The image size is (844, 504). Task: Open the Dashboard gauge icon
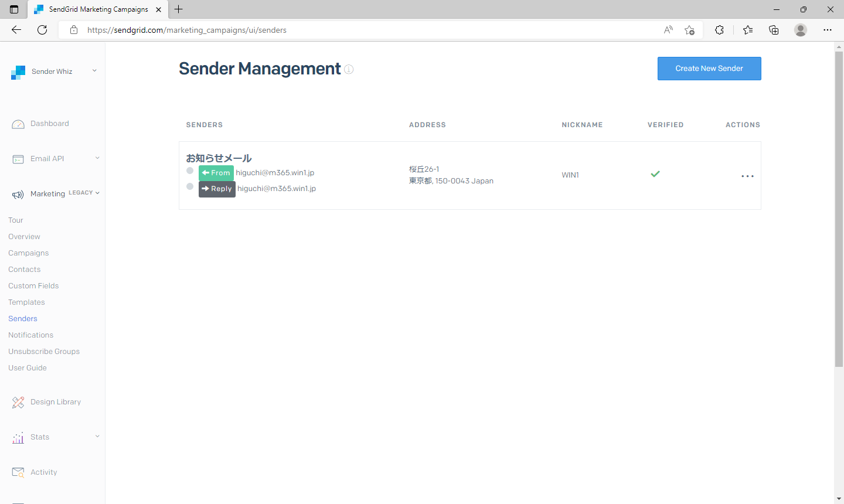(x=18, y=124)
